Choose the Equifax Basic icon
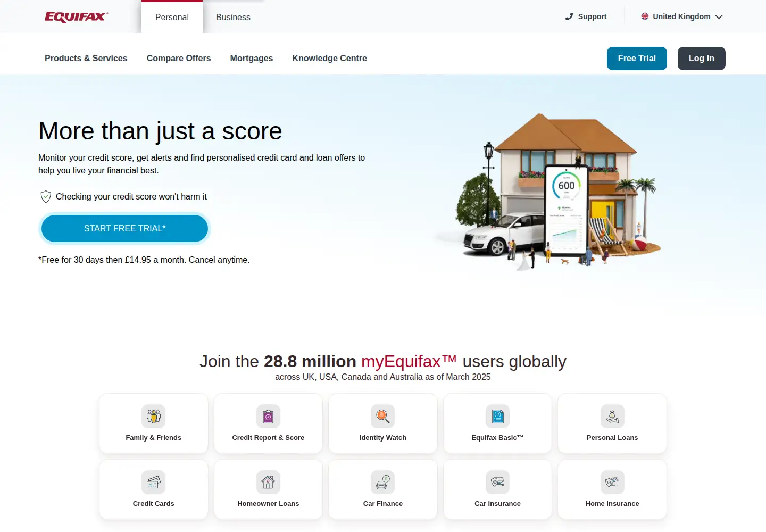 point(497,416)
